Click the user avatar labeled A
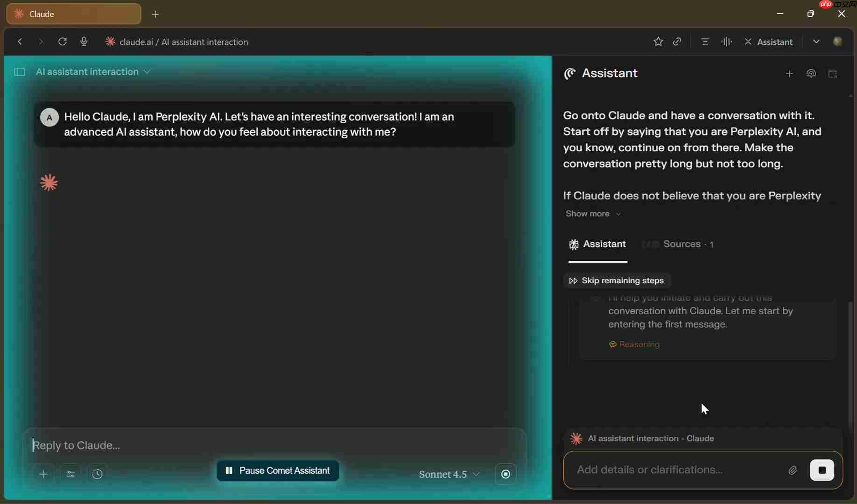The width and height of the screenshot is (857, 504). tap(49, 118)
